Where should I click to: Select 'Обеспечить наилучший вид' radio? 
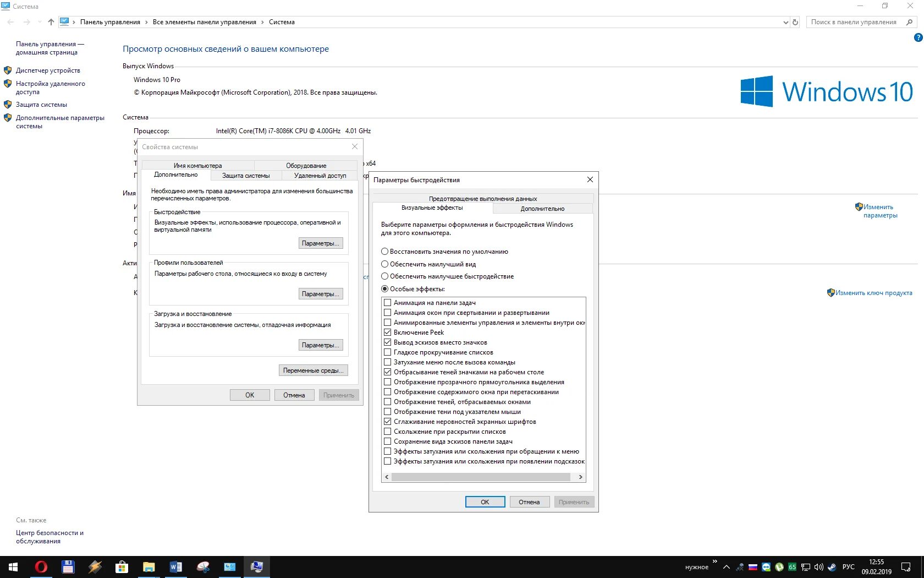(385, 264)
